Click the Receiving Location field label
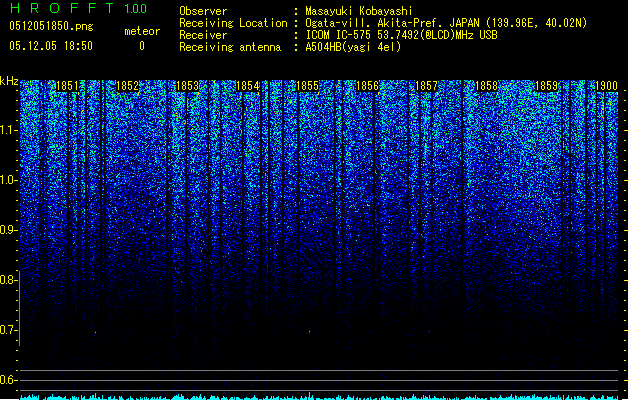The image size is (629, 400). [x=233, y=23]
